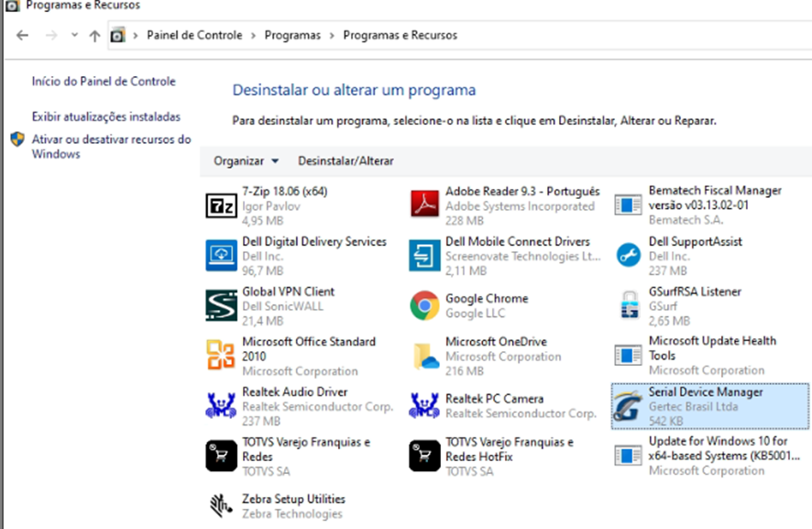Click 'Screenovate Technologies Lt...' publisher text

(523, 257)
